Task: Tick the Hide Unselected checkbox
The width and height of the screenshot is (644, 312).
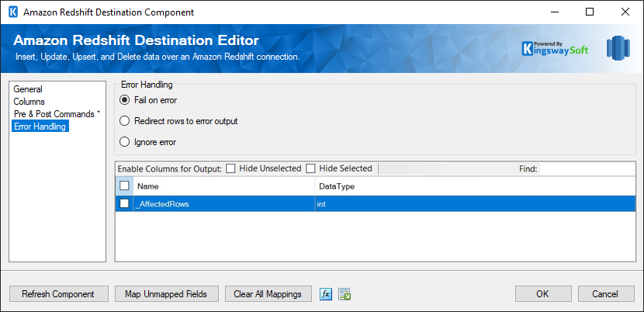Action: (230, 168)
